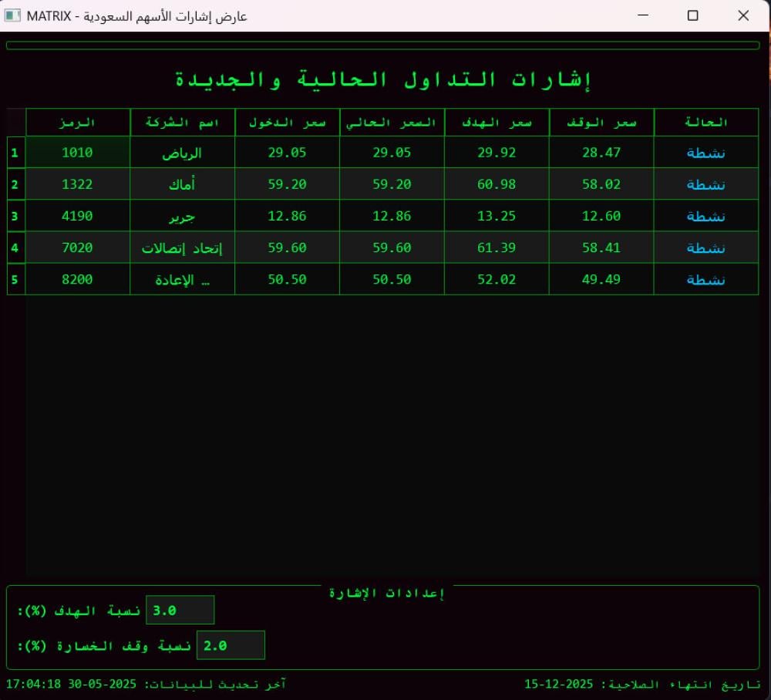Image resolution: width=771 pixels, height=700 pixels.
Task: Select row 1 by its row number
Action: pos(15,153)
